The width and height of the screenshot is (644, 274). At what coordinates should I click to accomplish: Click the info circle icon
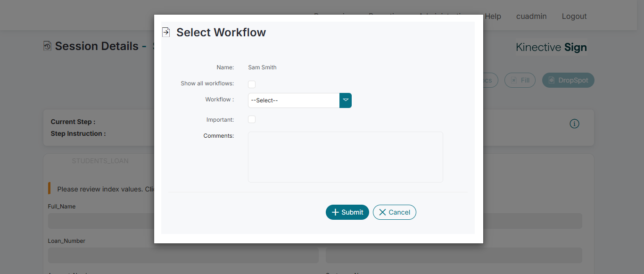tap(574, 124)
